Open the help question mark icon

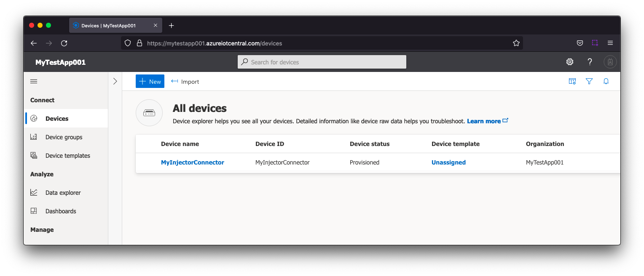(x=590, y=62)
